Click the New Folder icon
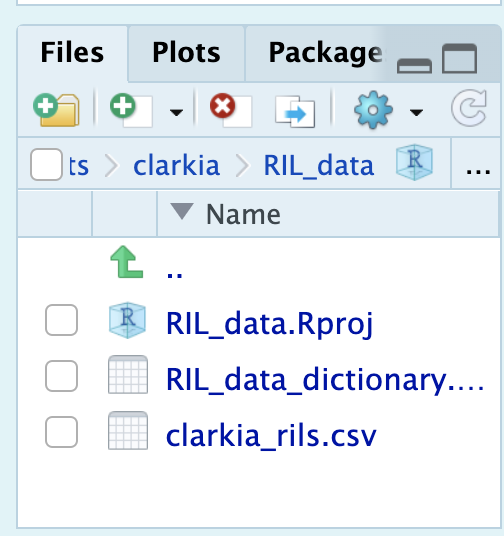The width and height of the screenshot is (504, 536). pyautogui.click(x=56, y=110)
